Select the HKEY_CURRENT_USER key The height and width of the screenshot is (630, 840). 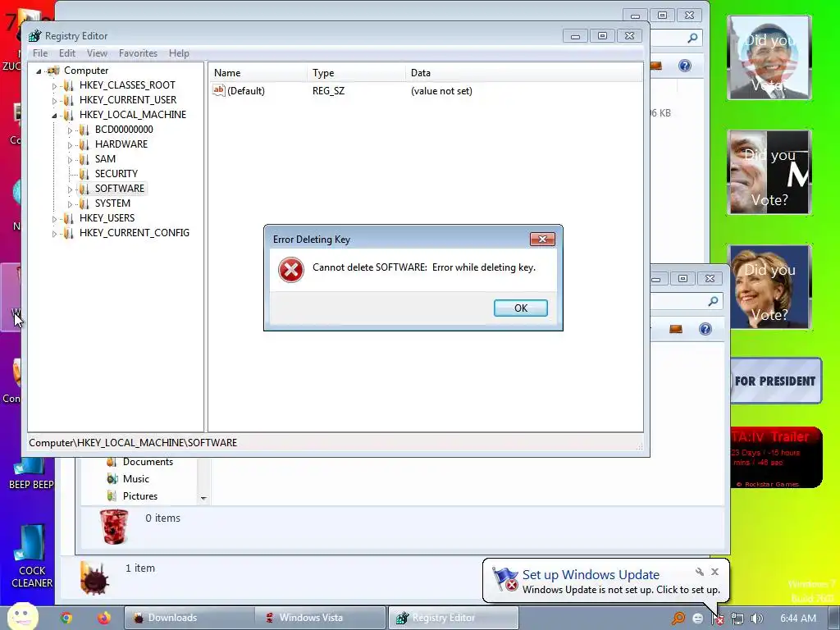click(x=127, y=99)
